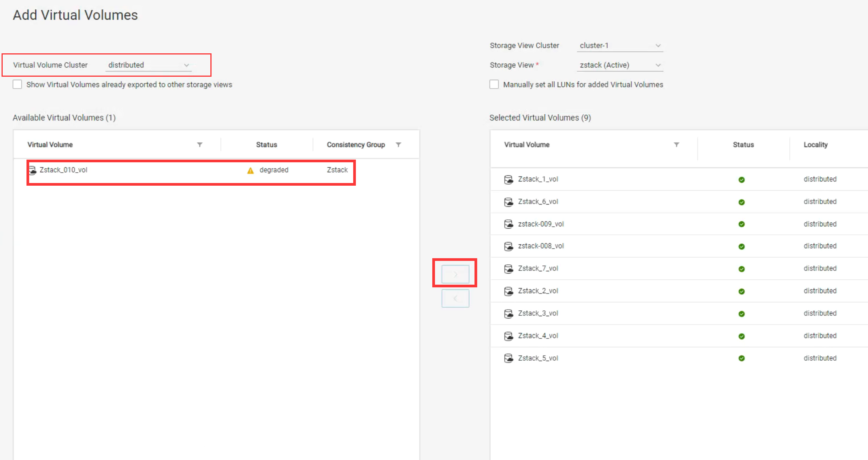
Task: Select zstack-008_vol row in selected list
Action: [x=541, y=246]
